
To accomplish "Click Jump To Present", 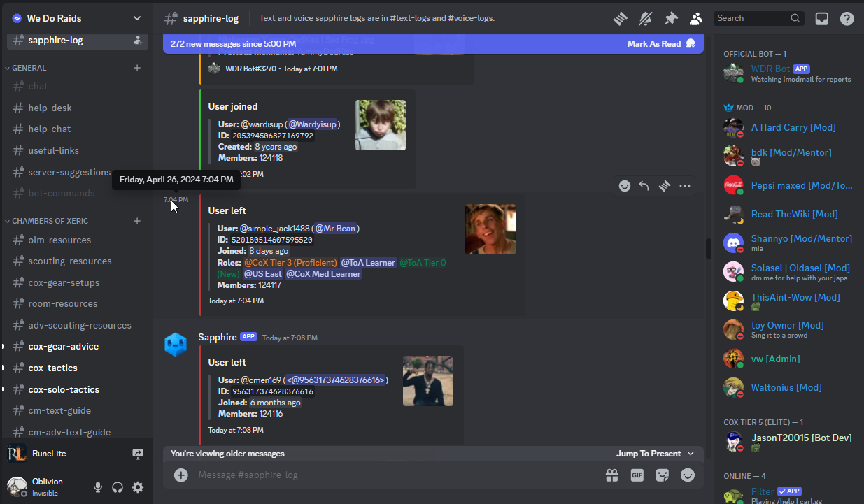I will click(x=656, y=454).
